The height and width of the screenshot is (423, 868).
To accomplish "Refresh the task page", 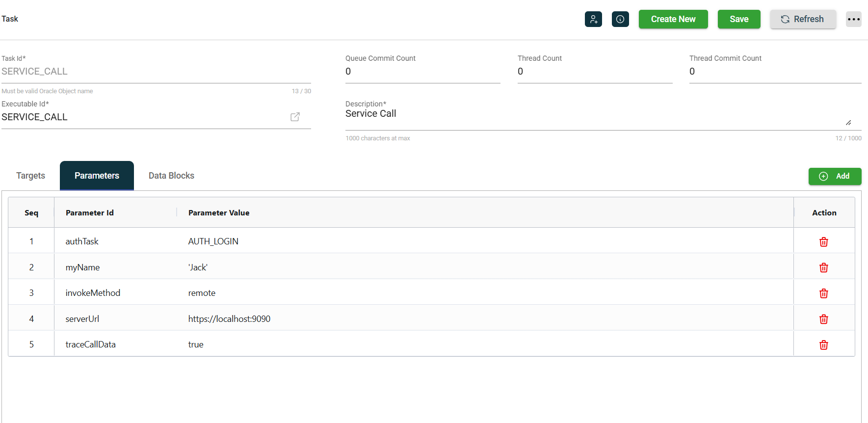I will 802,19.
